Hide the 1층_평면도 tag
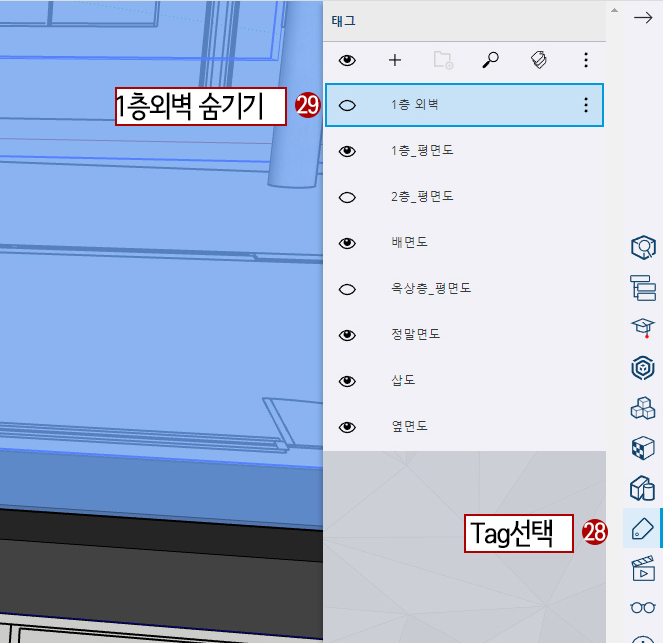 [x=347, y=151]
